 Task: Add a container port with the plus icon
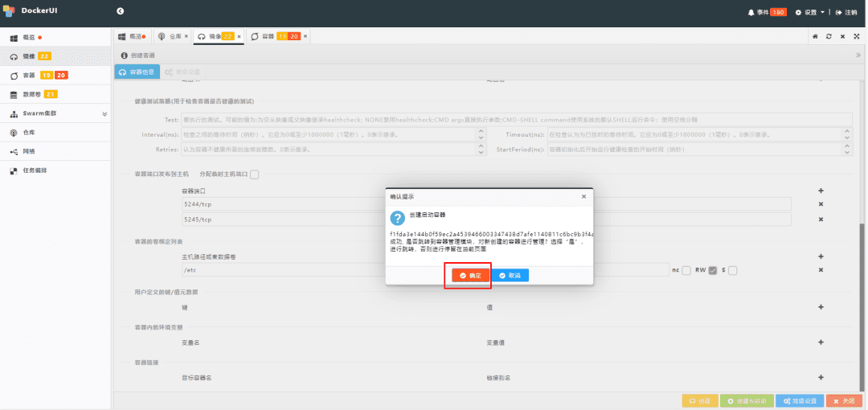coord(821,191)
